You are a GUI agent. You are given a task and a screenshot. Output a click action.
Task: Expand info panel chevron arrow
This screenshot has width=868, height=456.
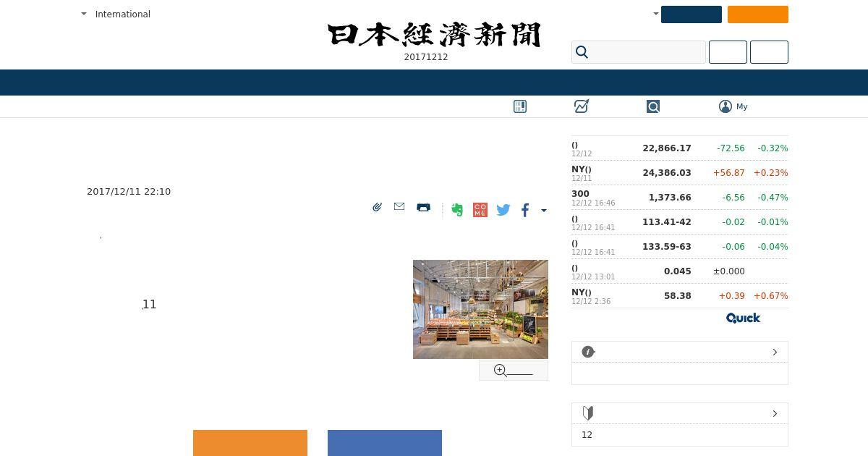(775, 352)
